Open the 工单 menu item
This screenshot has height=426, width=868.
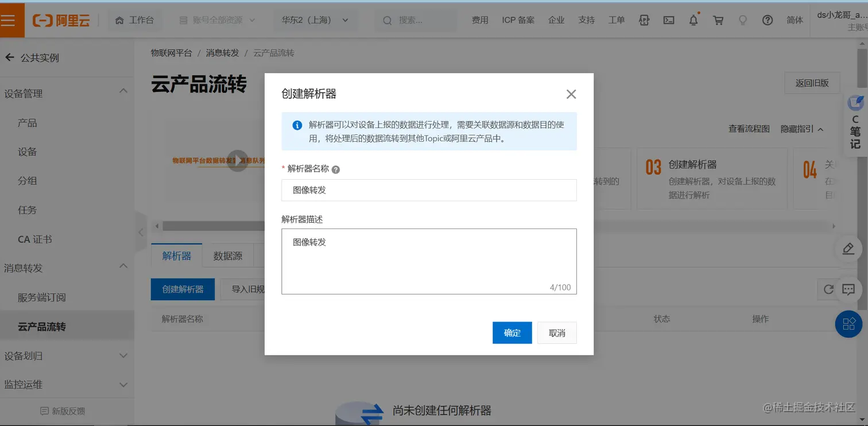click(x=617, y=20)
